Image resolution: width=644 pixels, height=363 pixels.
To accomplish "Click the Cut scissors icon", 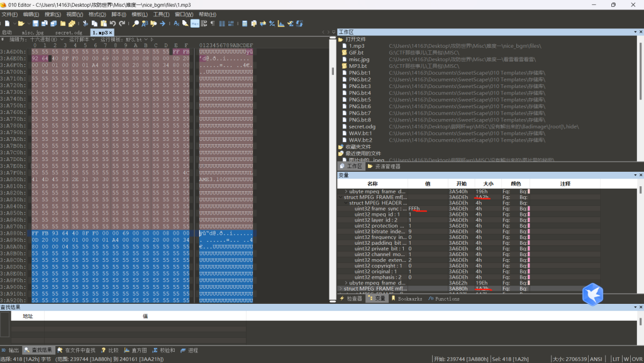I will point(86,23).
